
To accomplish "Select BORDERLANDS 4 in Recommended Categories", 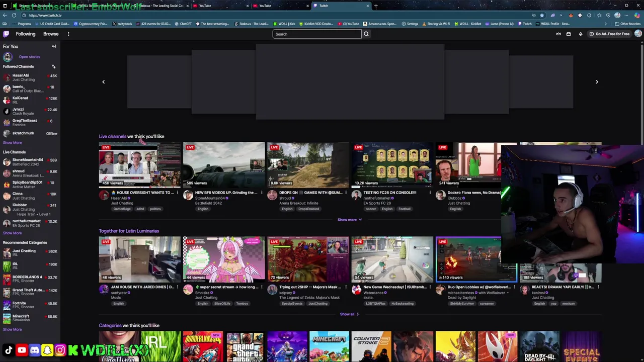I will tap(30, 279).
